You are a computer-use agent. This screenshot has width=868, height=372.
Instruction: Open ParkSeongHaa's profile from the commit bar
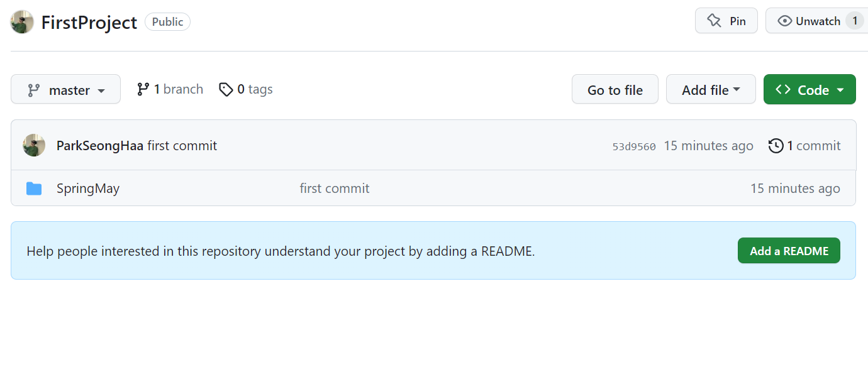pos(100,146)
